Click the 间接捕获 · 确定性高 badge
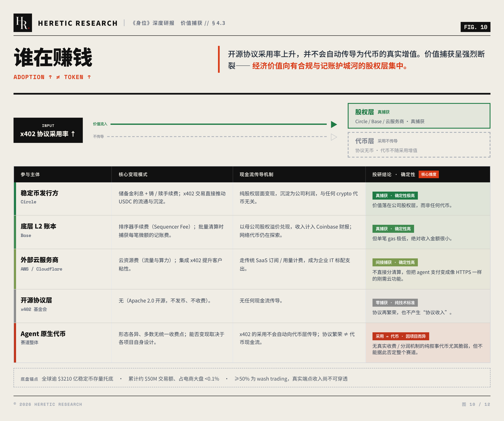504x421 pixels. coord(395,262)
